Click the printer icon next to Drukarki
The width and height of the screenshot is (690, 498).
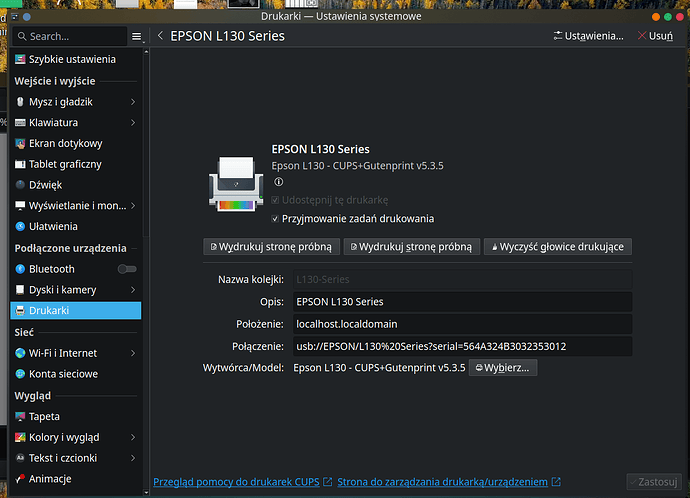(x=20, y=311)
